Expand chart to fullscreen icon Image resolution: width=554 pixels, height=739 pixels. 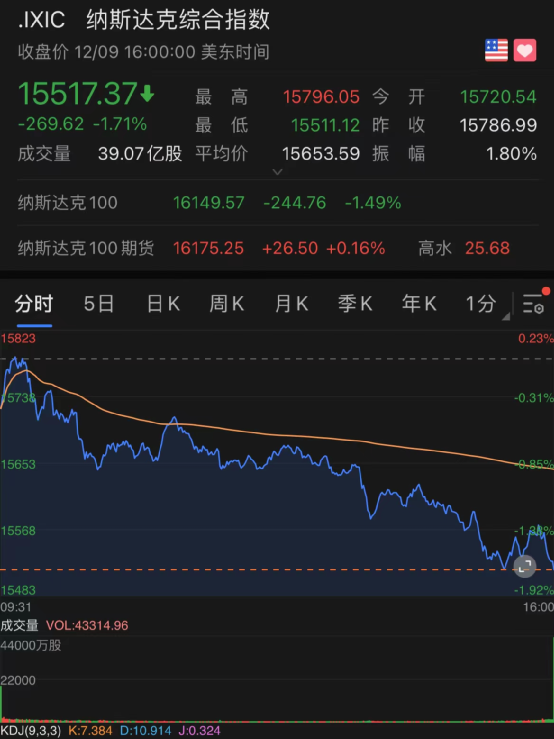click(x=525, y=566)
